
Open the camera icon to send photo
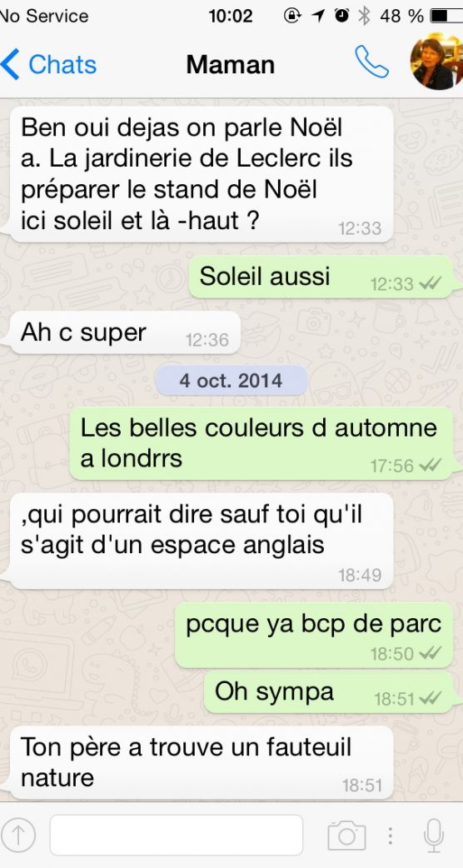(x=347, y=836)
